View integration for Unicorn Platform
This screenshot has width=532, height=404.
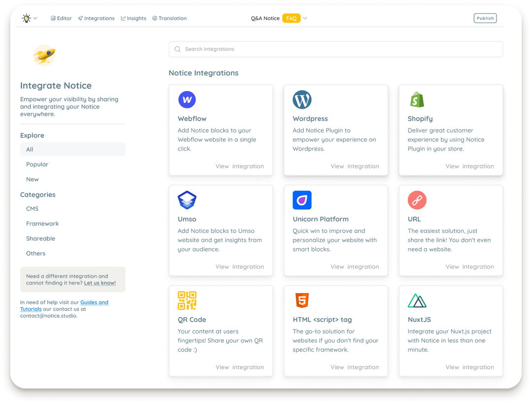355,267
